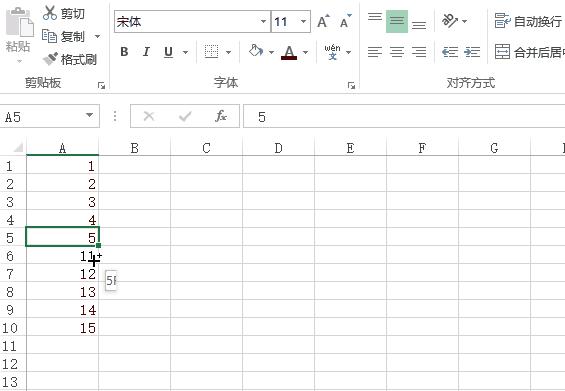Click cell A10 containing 15
The width and height of the screenshot is (565, 391).
[x=62, y=328]
